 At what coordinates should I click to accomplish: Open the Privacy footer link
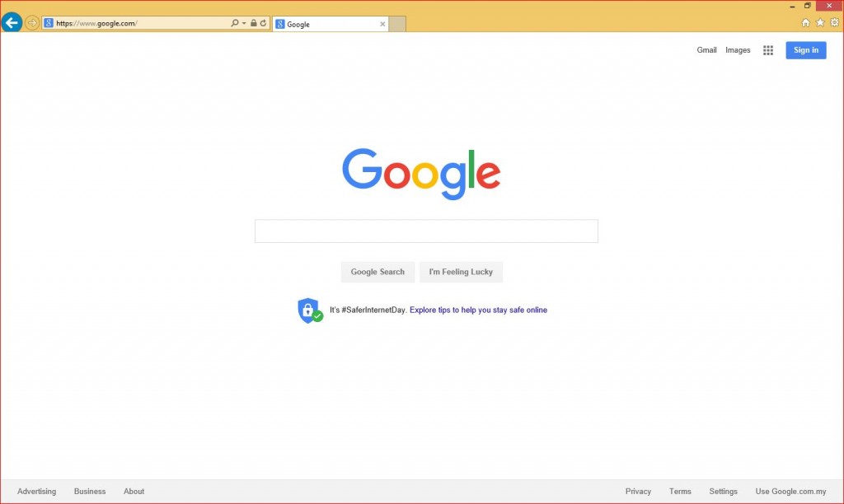pyautogui.click(x=639, y=491)
